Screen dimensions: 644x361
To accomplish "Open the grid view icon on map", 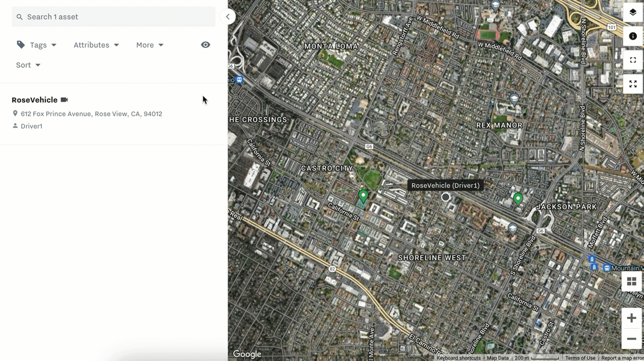I will tap(632, 281).
